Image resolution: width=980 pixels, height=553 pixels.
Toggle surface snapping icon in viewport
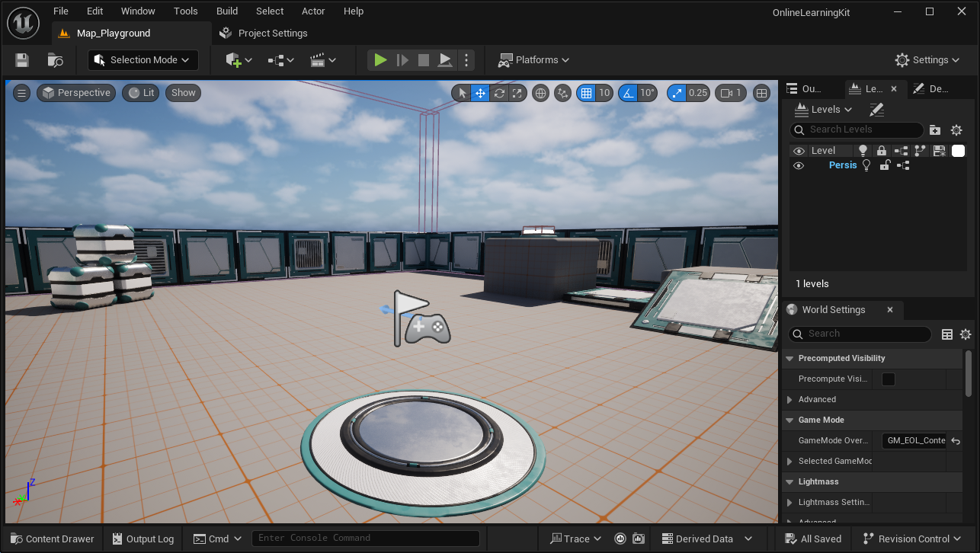pos(563,93)
